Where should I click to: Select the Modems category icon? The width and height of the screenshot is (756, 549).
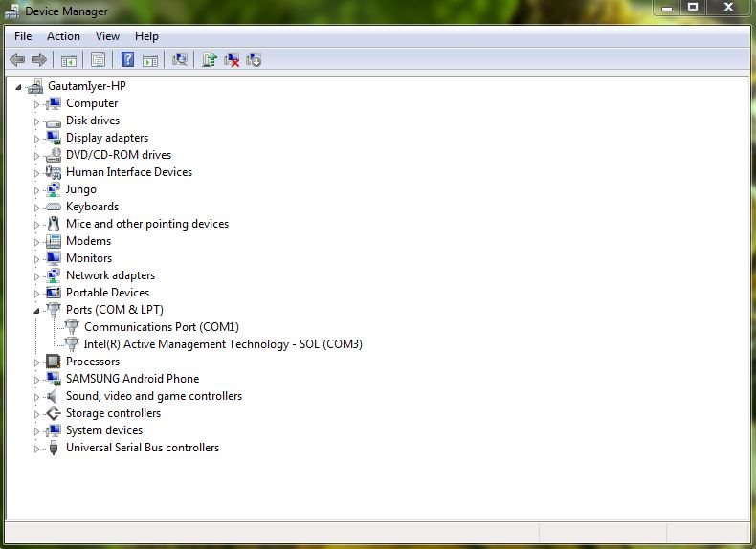(x=54, y=241)
